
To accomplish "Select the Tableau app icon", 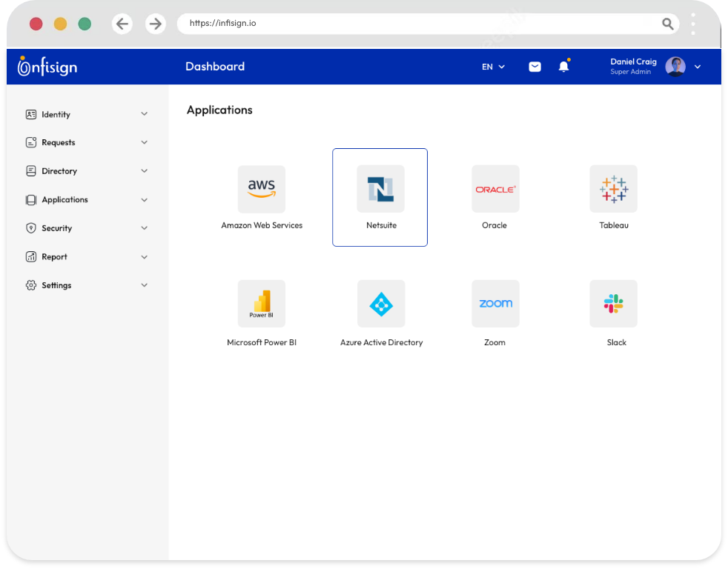I will (x=613, y=189).
